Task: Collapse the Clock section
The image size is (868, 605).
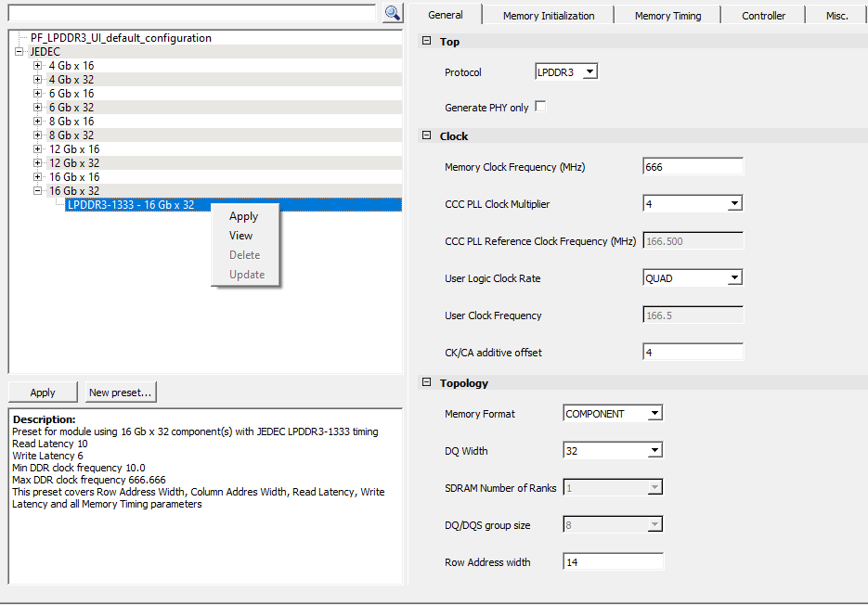Action: pyautogui.click(x=427, y=136)
